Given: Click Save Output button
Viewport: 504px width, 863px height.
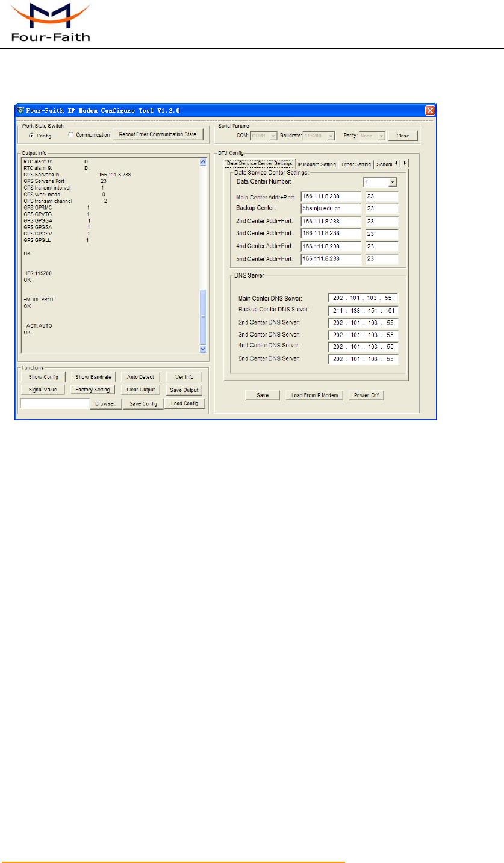Looking at the screenshot, I should coord(184,390).
